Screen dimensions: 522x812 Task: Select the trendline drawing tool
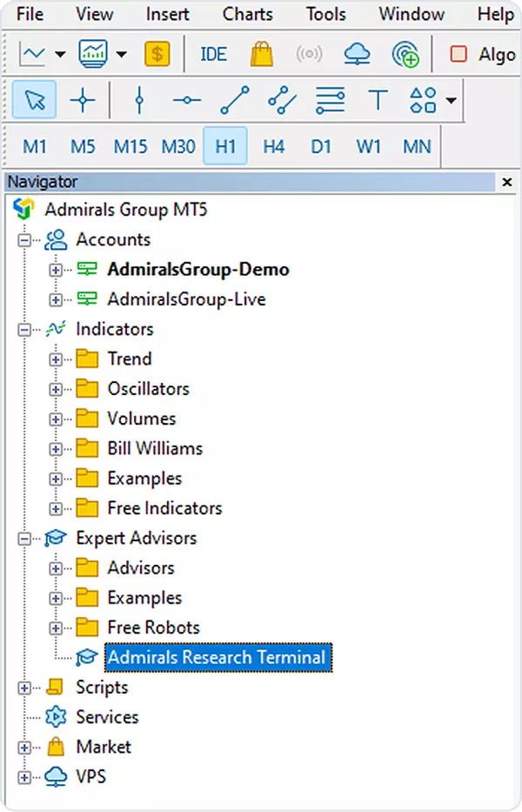235,99
